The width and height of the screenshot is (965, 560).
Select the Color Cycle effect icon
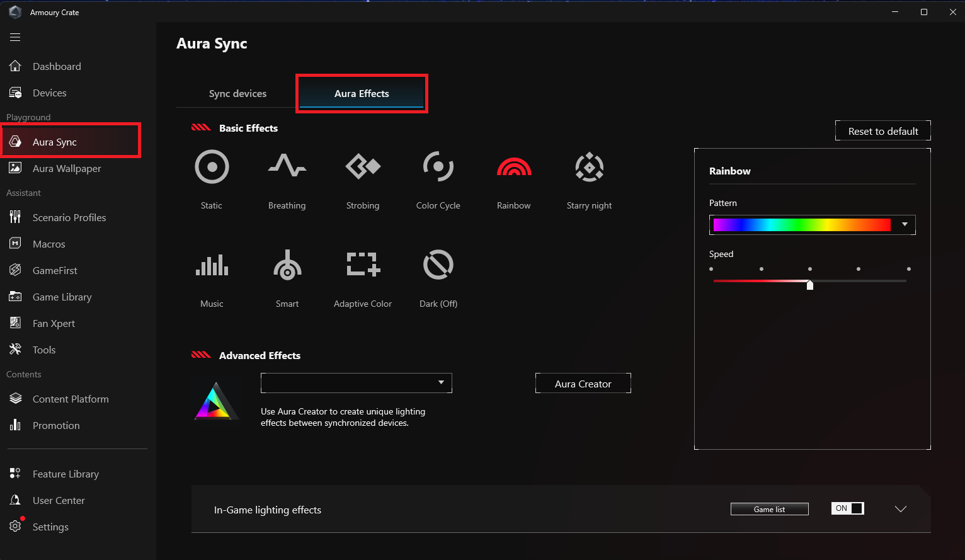click(438, 166)
